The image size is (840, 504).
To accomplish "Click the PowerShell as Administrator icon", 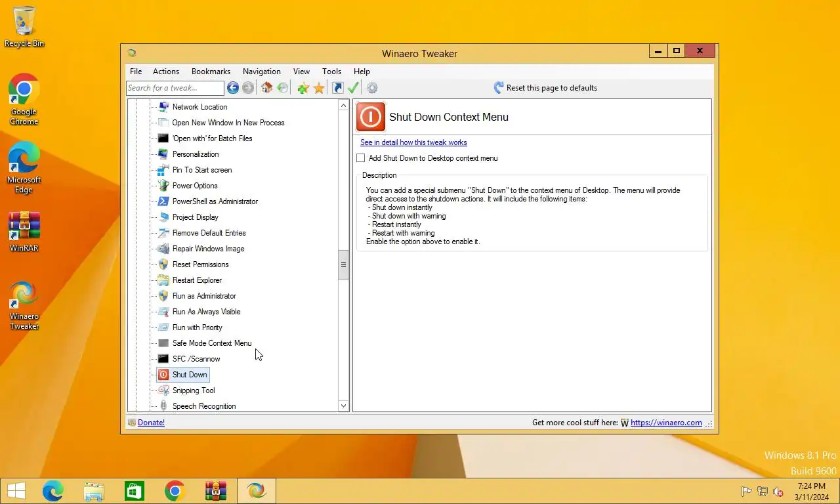I will pyautogui.click(x=163, y=201).
